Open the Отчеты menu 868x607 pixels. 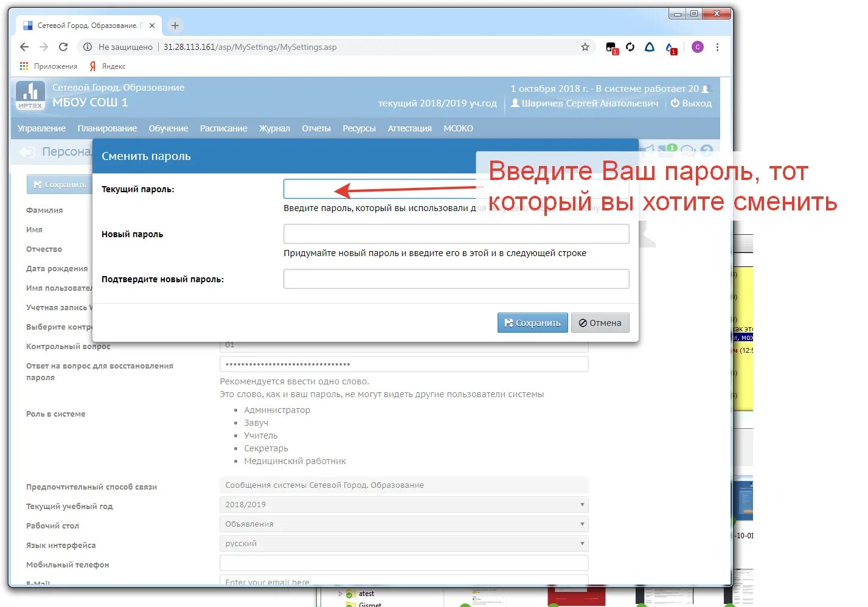click(316, 128)
